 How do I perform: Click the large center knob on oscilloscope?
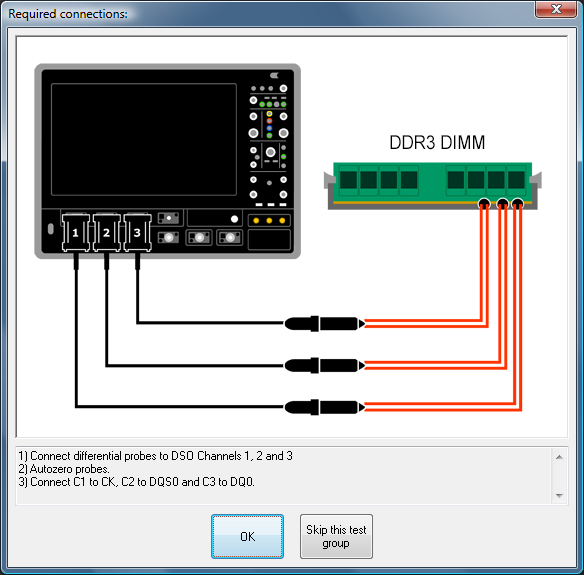270,152
